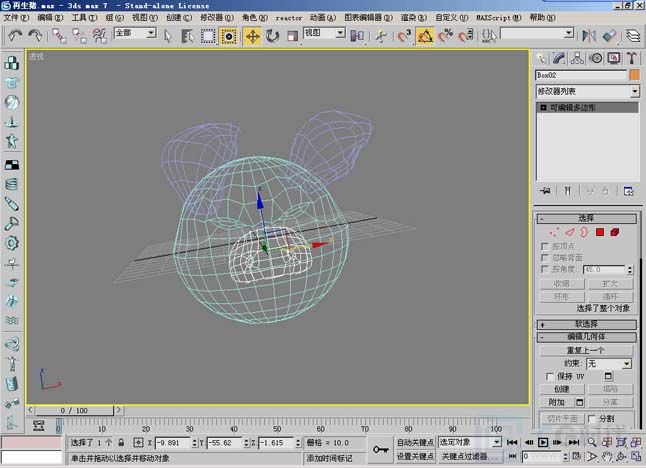
Task: Toggle the Window/Crossing selection icon
Action: [x=229, y=36]
